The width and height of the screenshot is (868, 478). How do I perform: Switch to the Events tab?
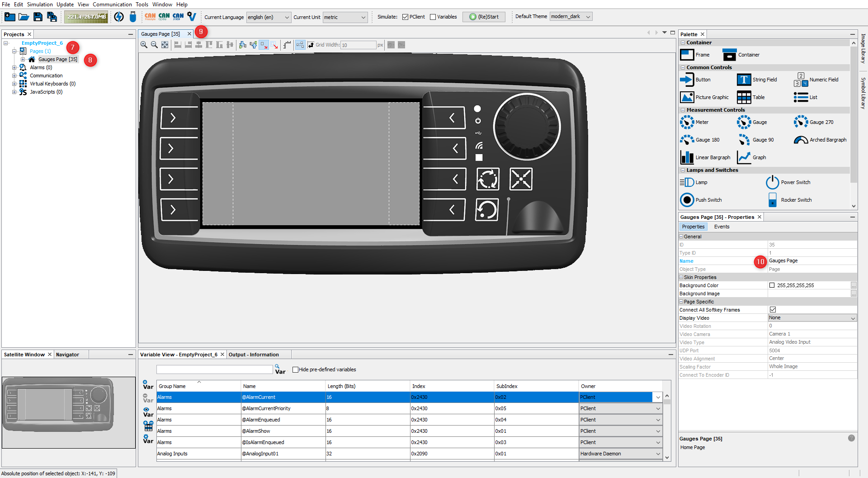tap(722, 227)
